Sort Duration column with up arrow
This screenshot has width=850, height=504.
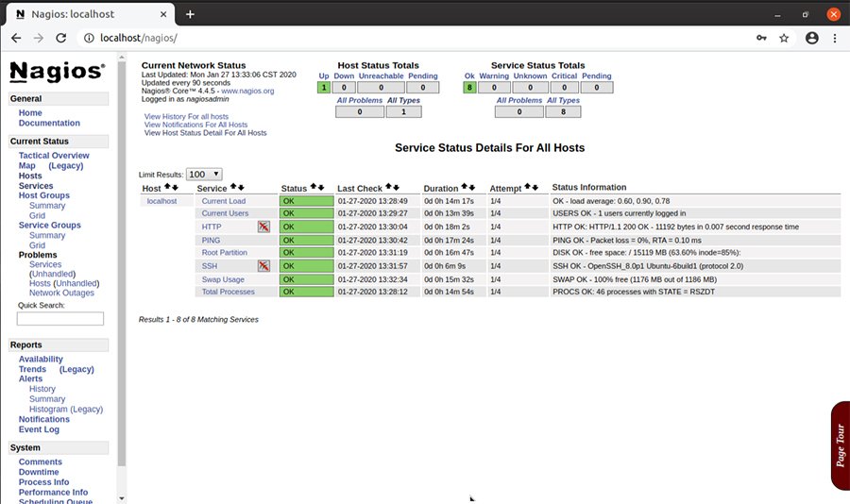coord(465,188)
